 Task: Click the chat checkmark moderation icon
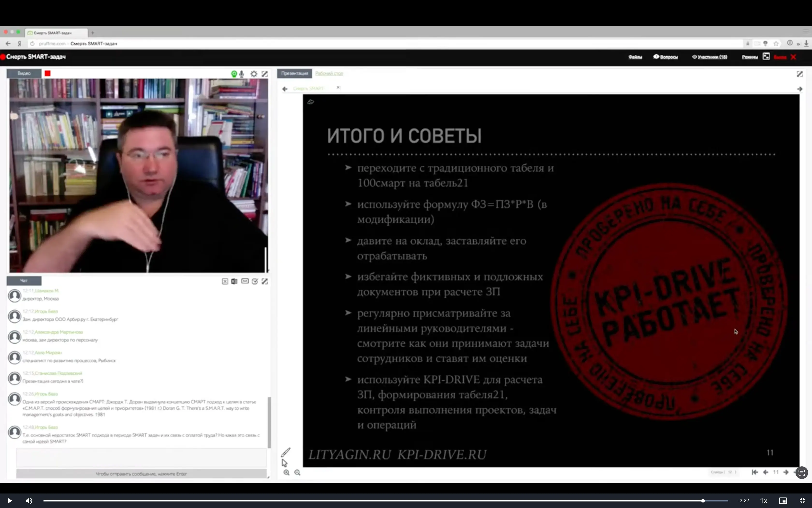(255, 281)
